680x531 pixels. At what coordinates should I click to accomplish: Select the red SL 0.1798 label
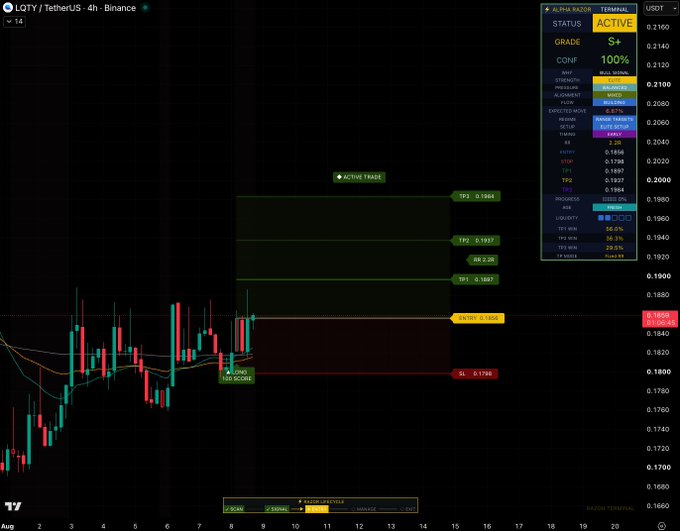[475, 374]
